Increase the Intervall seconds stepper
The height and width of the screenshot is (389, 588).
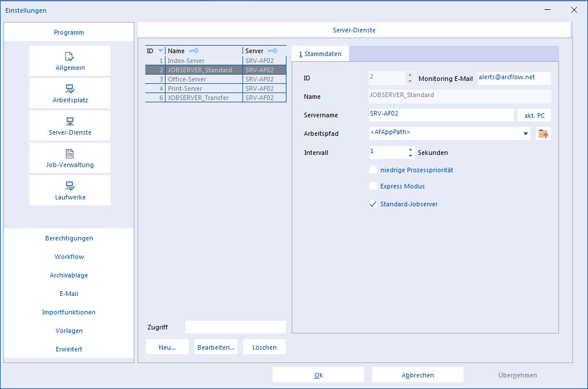tap(411, 150)
